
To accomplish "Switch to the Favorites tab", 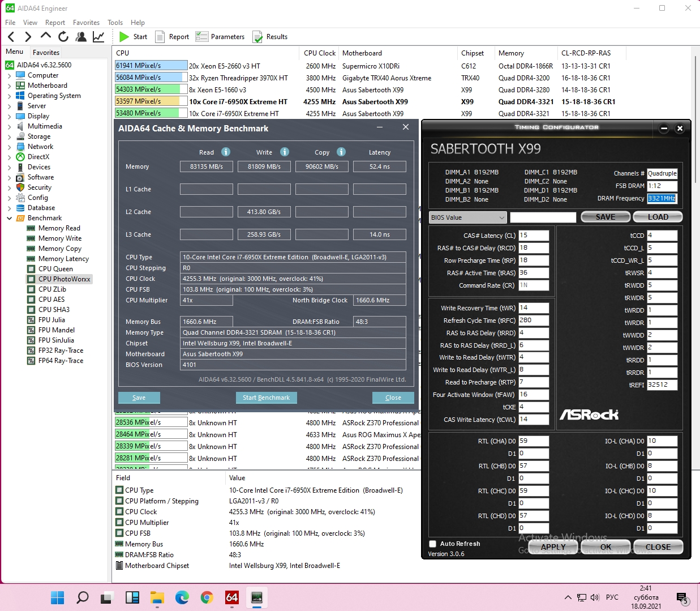I will (x=46, y=52).
